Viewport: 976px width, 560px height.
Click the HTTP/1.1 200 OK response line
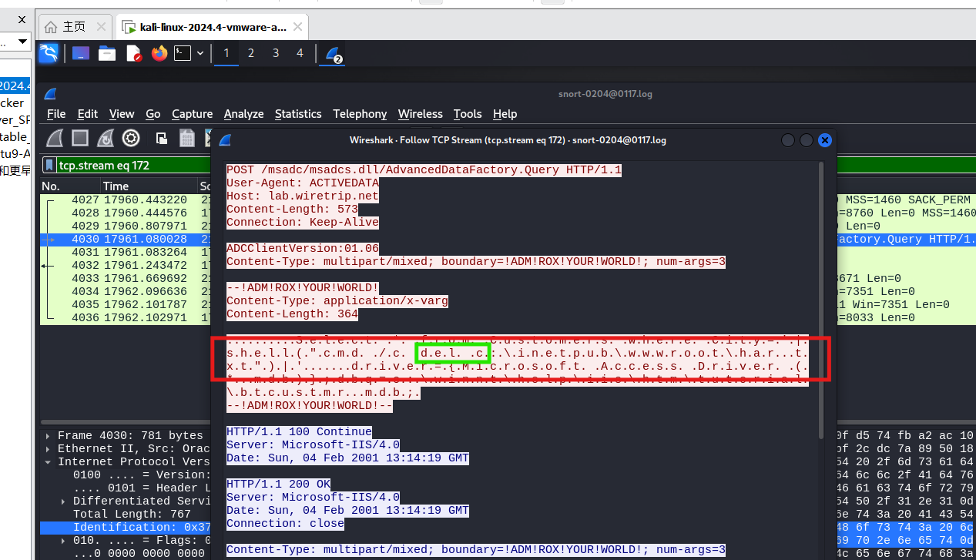point(278,484)
